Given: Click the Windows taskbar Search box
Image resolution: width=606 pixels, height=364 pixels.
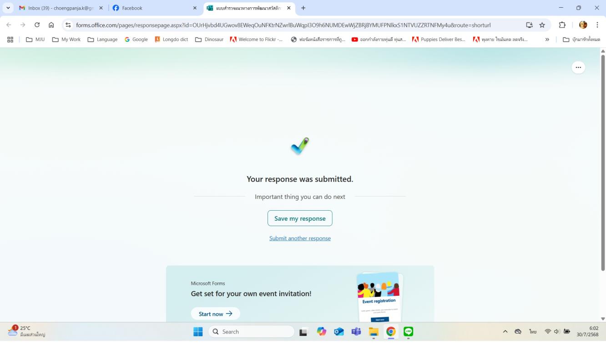Looking at the screenshot, I should point(252,332).
